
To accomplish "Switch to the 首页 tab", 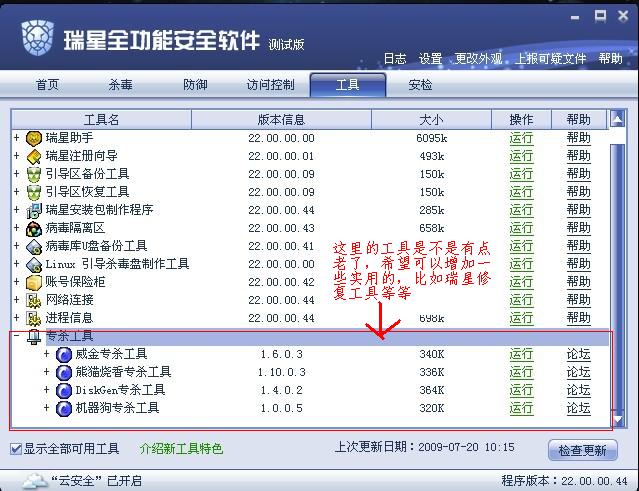I will click(47, 85).
